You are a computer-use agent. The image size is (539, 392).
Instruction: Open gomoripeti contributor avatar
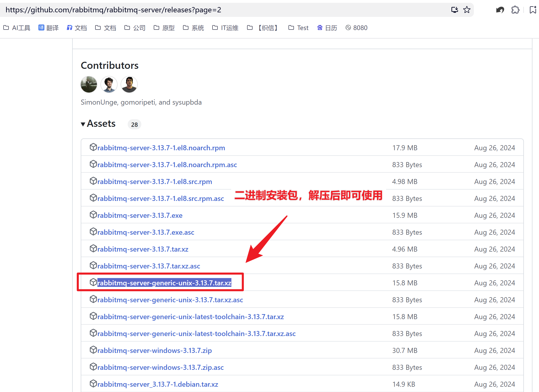109,84
